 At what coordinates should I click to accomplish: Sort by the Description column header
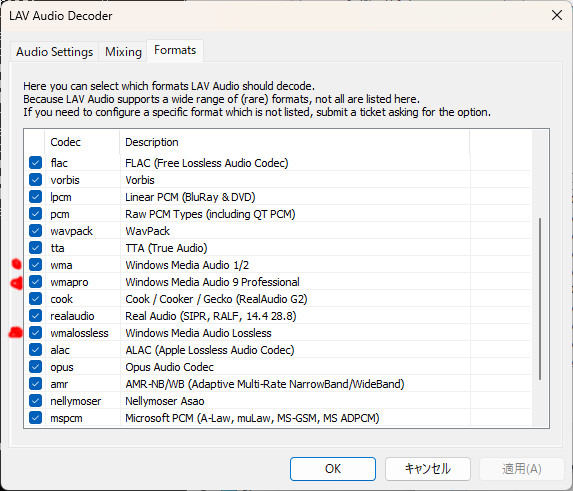294,142
